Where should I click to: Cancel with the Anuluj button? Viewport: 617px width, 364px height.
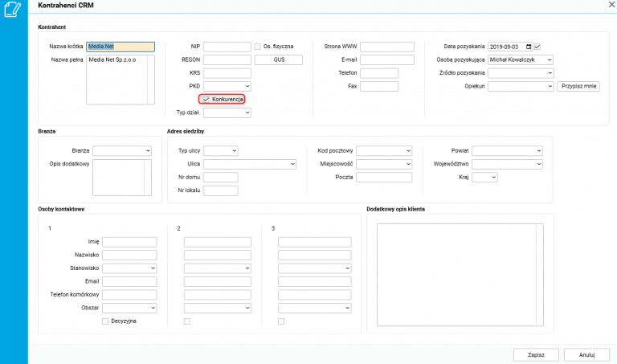click(x=586, y=355)
